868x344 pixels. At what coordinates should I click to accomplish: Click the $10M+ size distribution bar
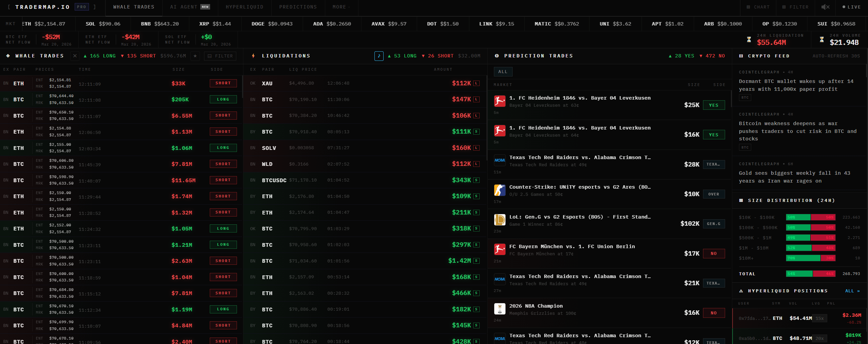810,258
